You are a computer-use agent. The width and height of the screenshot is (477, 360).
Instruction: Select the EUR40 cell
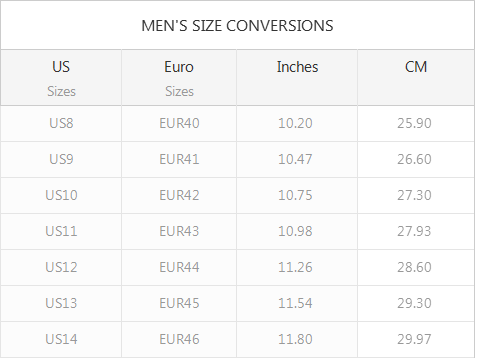pyautogui.click(x=179, y=123)
